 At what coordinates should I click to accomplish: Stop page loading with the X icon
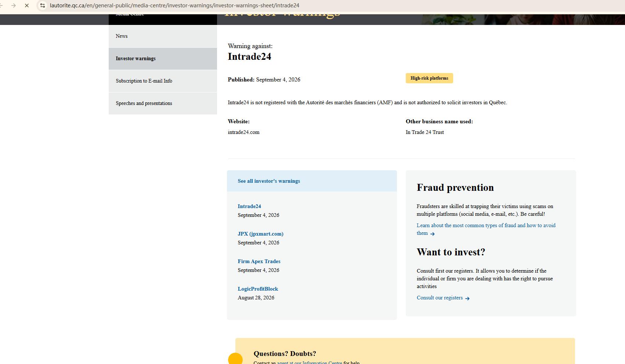(27, 6)
